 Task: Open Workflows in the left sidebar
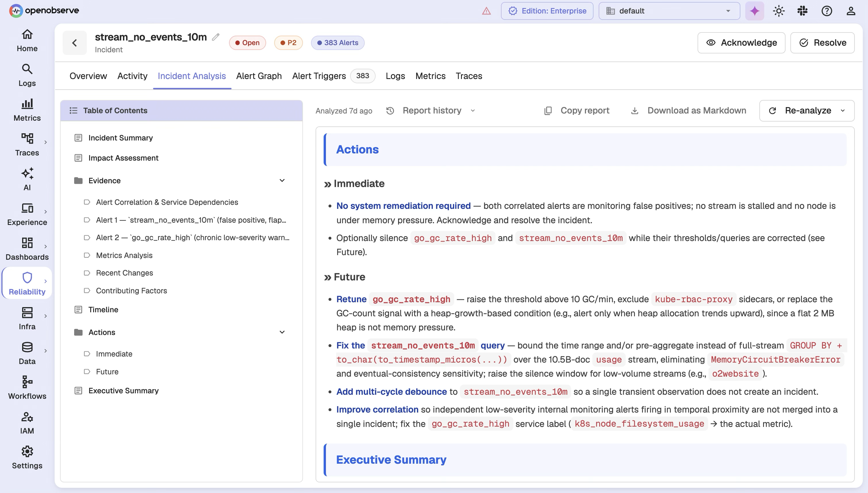(27, 388)
